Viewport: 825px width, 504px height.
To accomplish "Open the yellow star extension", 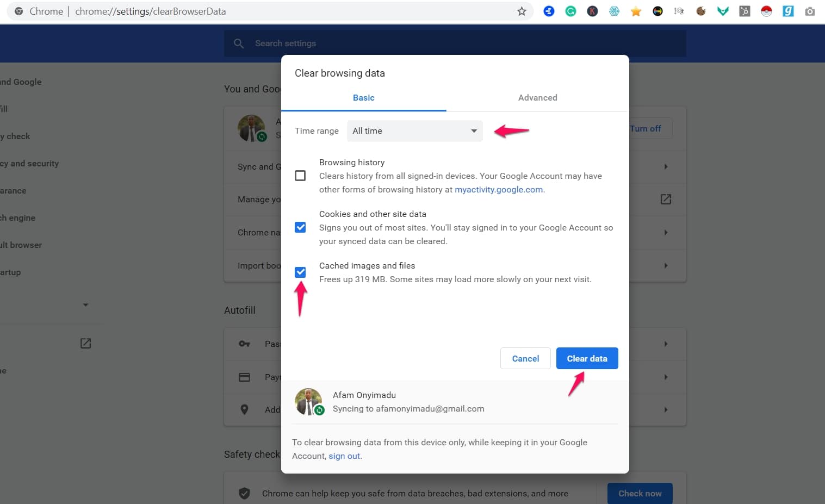I will pos(636,11).
